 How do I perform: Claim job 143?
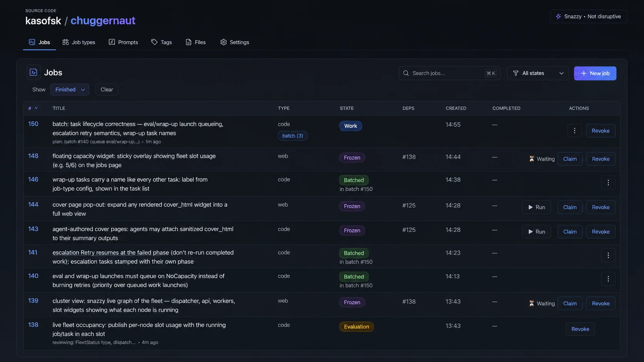(570, 232)
